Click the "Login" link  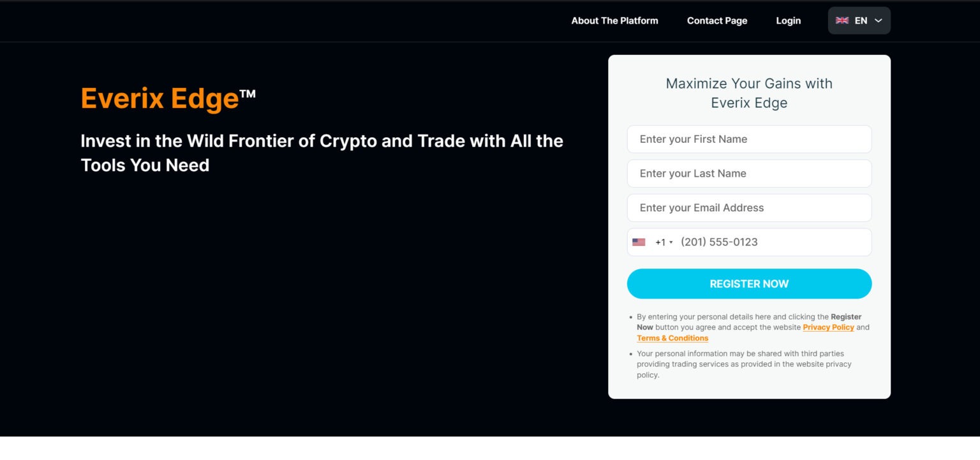[x=788, y=20]
